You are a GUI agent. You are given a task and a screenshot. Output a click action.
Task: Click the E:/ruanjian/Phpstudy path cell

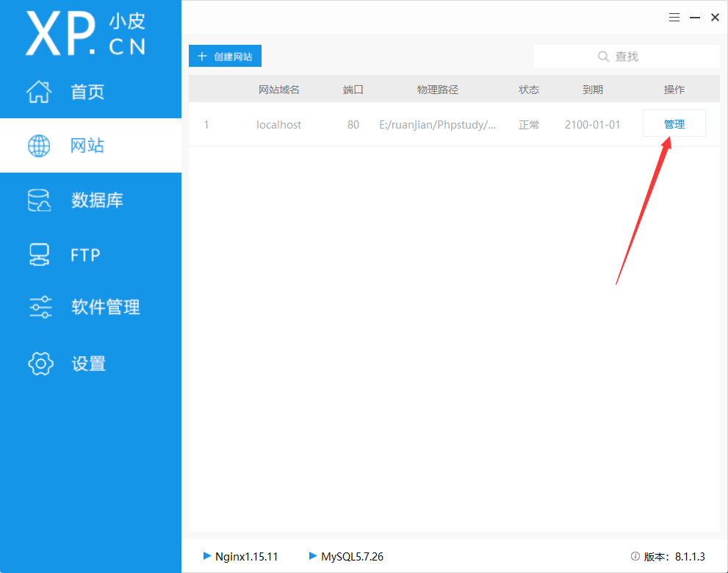(437, 124)
